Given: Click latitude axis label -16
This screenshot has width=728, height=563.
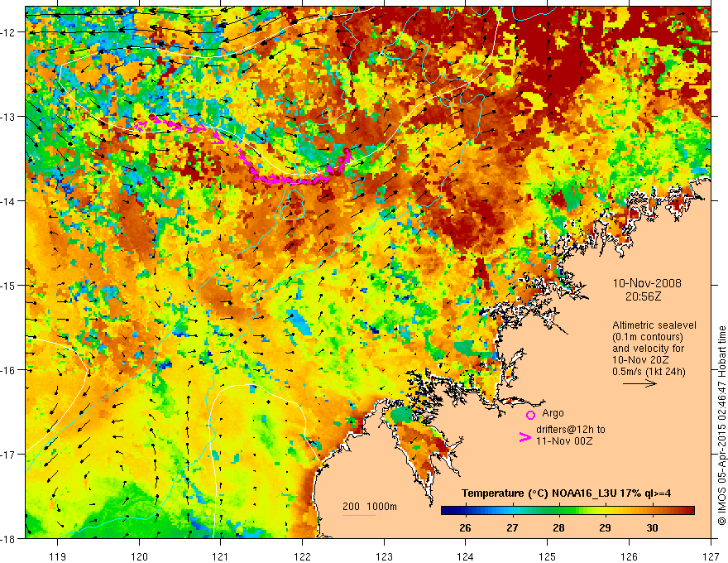Looking at the screenshot, I should click(9, 370).
